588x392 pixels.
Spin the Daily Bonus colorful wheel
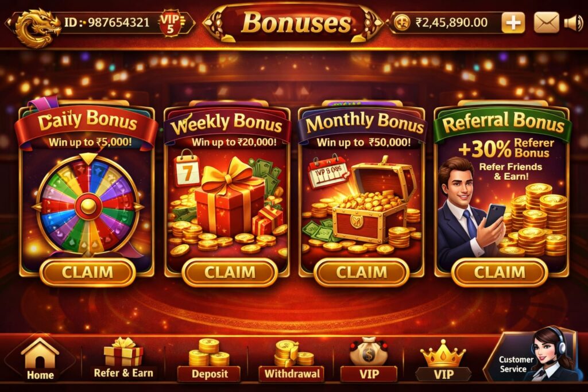(x=88, y=205)
